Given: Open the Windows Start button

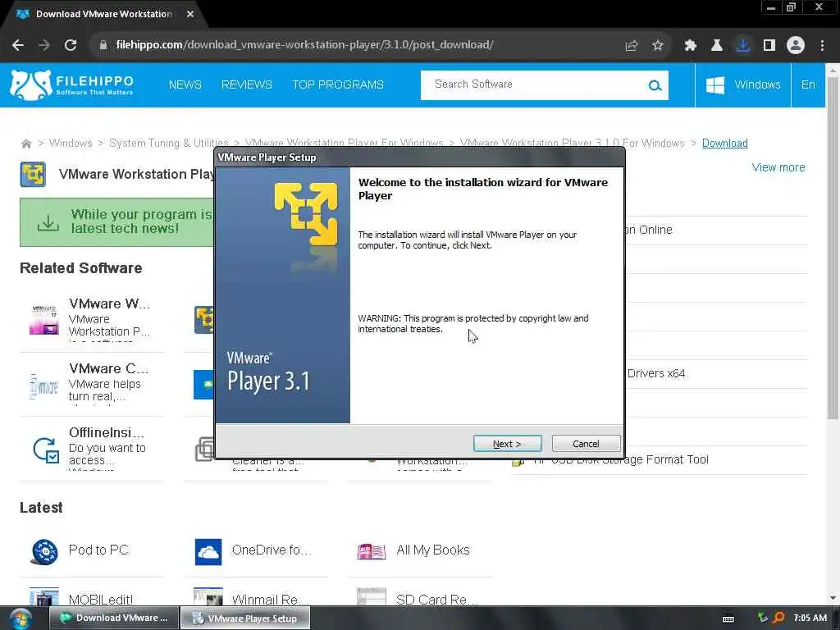Looking at the screenshot, I should (x=21, y=619).
